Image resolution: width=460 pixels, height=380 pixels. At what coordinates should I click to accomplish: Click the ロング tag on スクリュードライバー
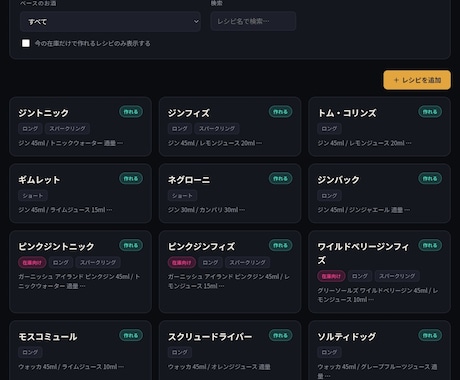click(x=180, y=352)
